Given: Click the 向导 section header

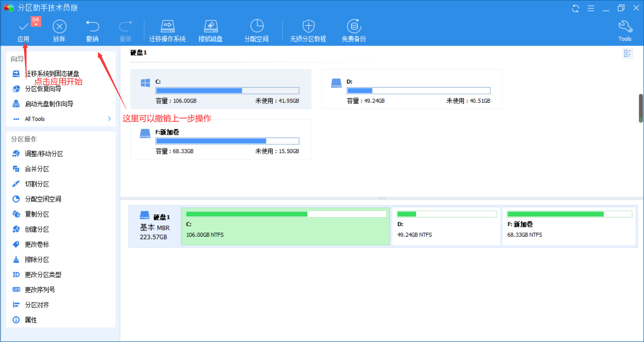Looking at the screenshot, I should point(17,59).
